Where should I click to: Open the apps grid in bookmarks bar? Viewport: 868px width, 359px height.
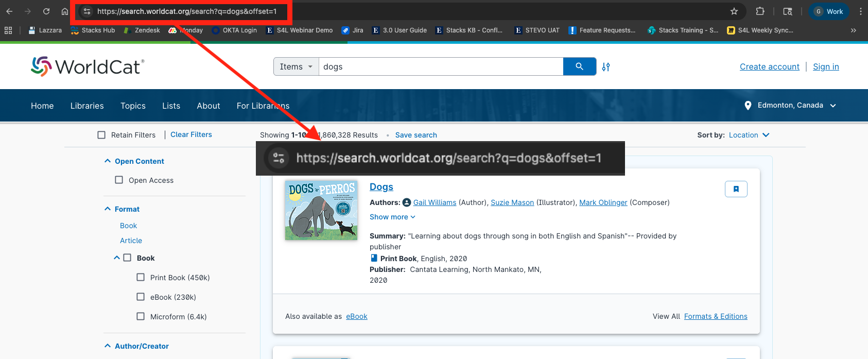[x=8, y=30]
